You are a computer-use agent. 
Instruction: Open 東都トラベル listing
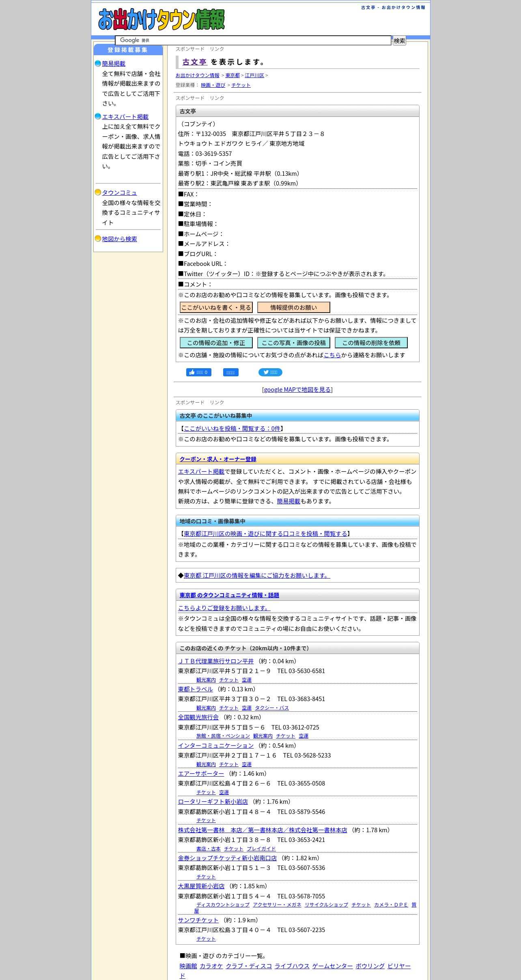tap(196, 689)
